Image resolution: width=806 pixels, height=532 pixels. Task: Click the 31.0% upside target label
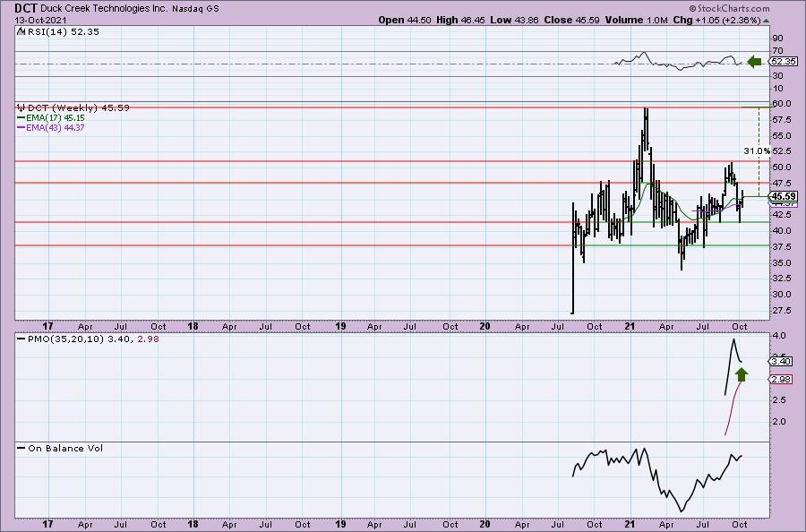click(x=757, y=151)
